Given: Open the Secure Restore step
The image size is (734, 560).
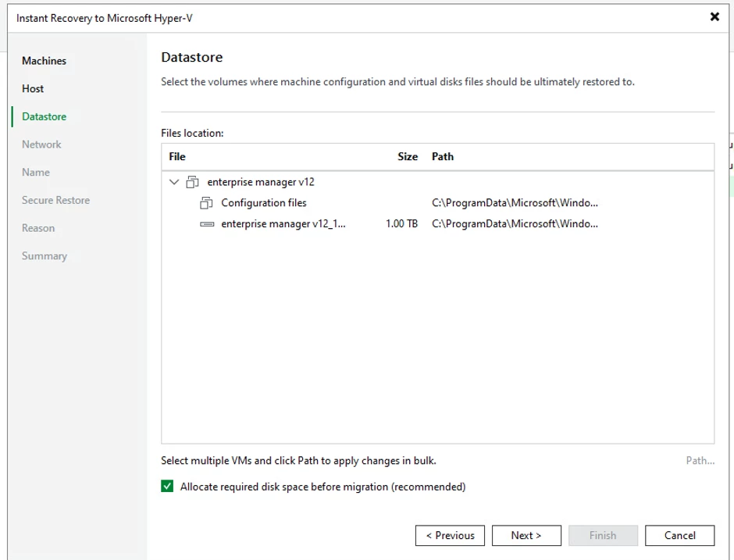Looking at the screenshot, I should [x=55, y=200].
